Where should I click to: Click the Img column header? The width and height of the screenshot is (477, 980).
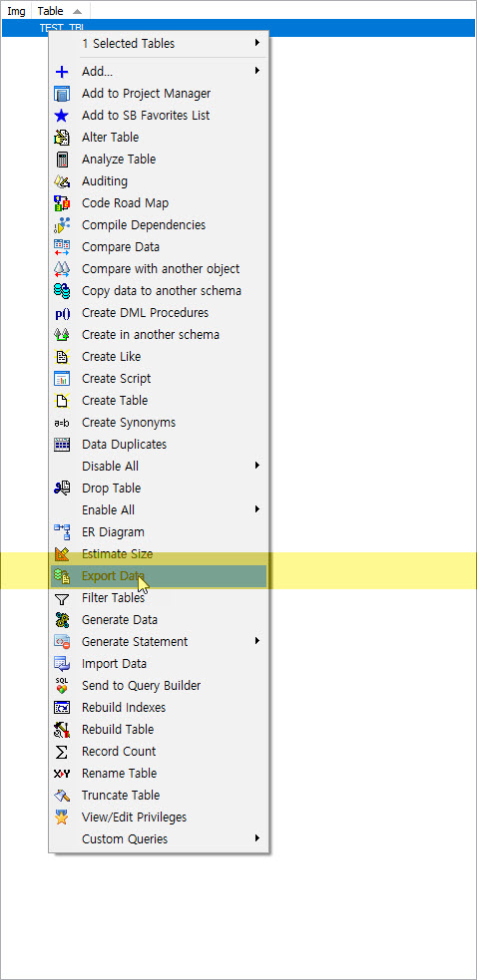16,11
